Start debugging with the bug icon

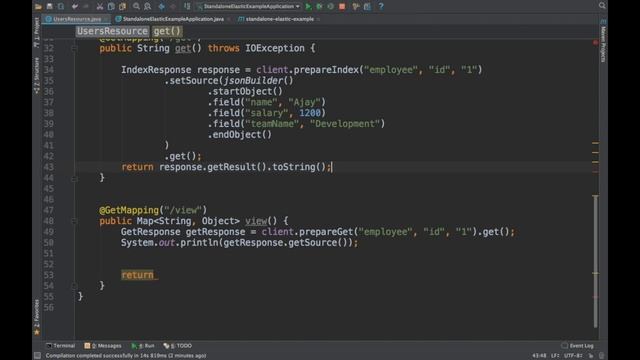[x=319, y=6]
